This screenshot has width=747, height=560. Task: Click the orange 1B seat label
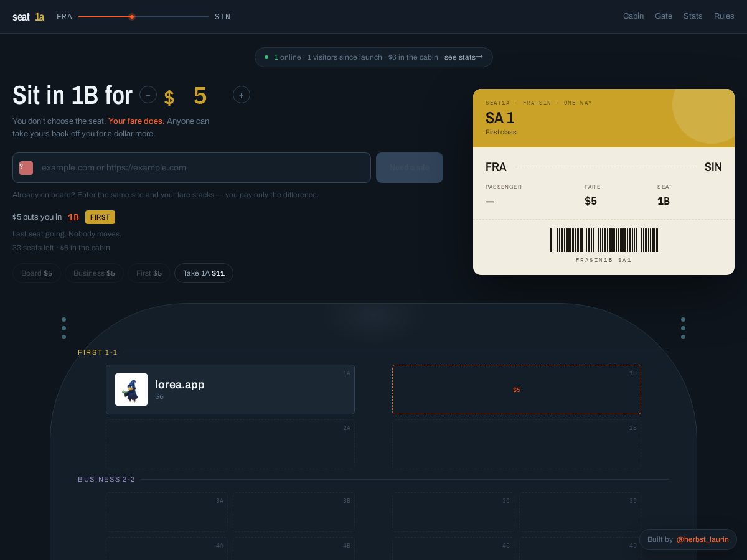[73, 217]
